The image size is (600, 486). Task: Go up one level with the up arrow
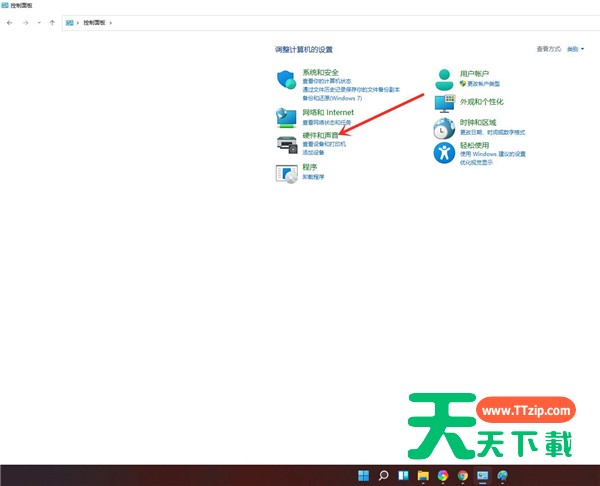pos(52,23)
